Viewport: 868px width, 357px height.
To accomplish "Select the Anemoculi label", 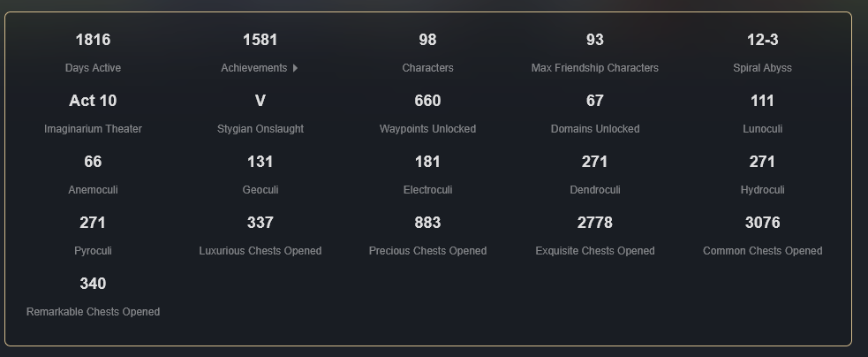I will 93,190.
